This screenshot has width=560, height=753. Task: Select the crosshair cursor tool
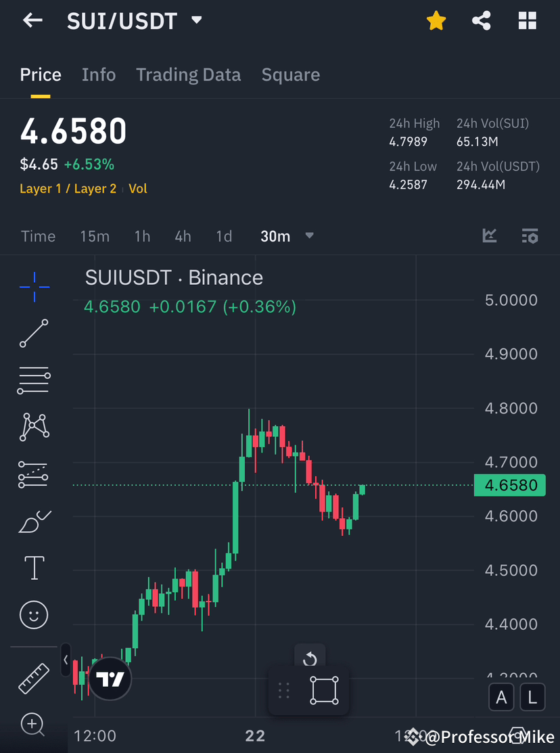34,287
